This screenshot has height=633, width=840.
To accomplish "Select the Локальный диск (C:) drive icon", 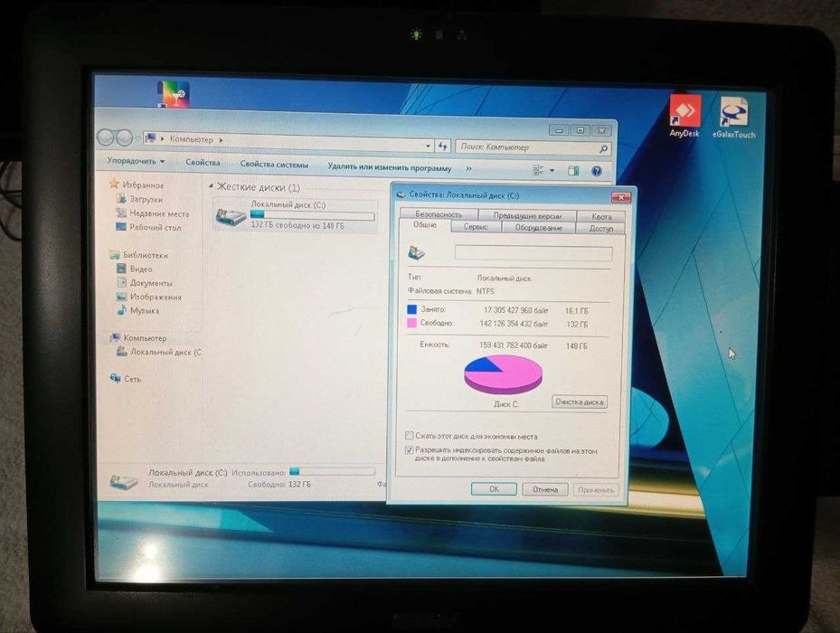I will pos(231,216).
